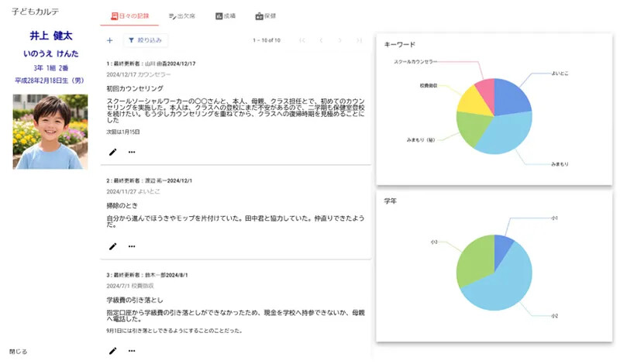Edit the 学級費の引き落とし record with pencil

coord(112,351)
